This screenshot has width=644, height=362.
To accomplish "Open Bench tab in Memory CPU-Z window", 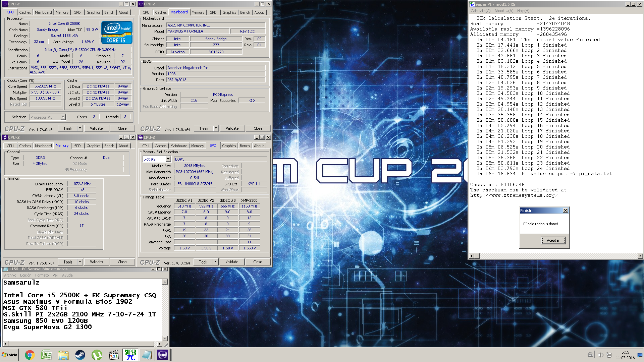I will pos(109,146).
